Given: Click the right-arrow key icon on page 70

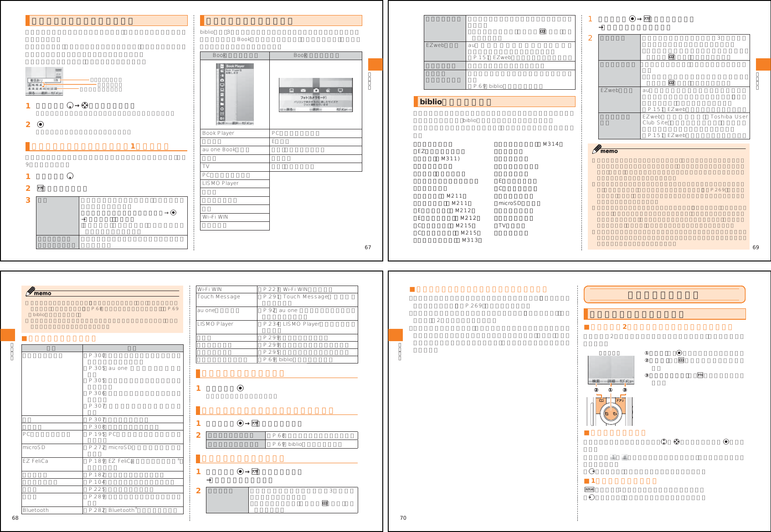Looking at the screenshot, I should [x=591, y=472].
